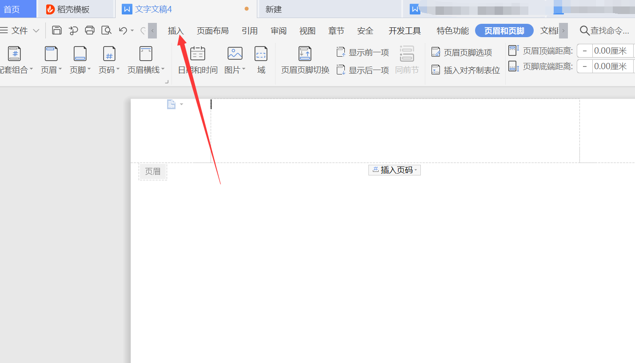Switch to the 审阅 tab
The height and width of the screenshot is (363, 635).
pyautogui.click(x=279, y=30)
